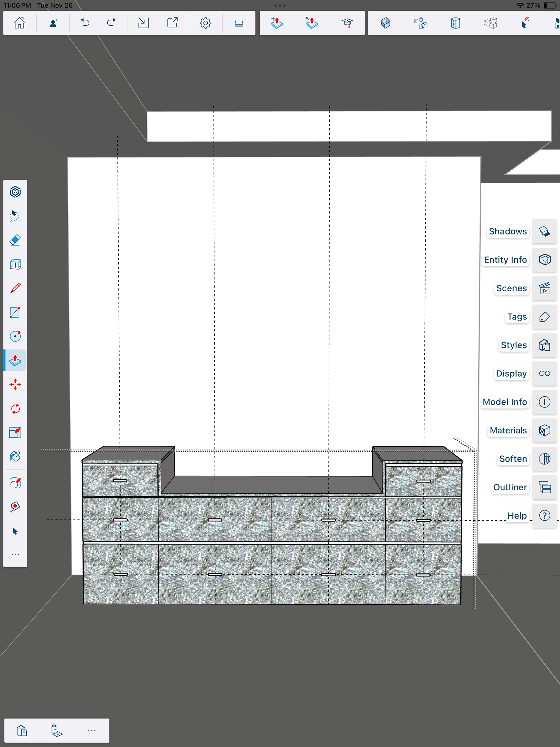Select the Pencil line tool
560x747 pixels.
(x=15, y=288)
